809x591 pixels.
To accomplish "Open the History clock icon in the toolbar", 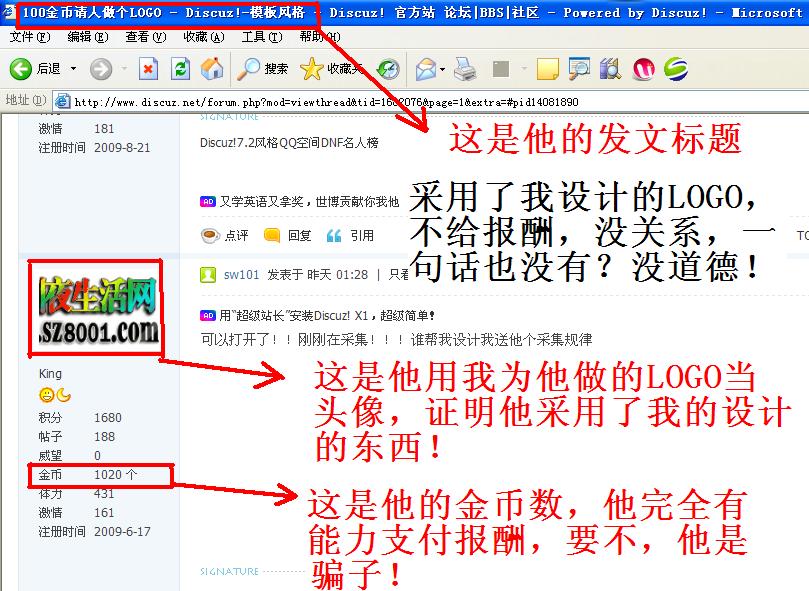I will [x=388, y=69].
